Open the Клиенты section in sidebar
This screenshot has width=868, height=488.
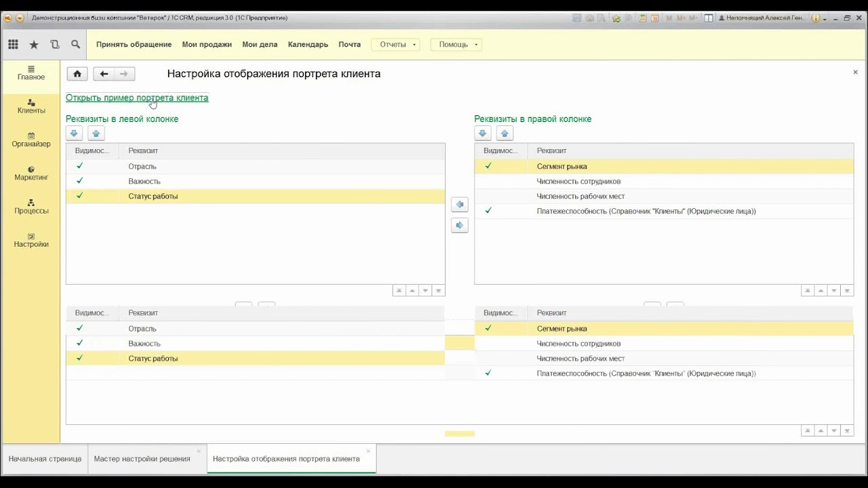tap(31, 106)
